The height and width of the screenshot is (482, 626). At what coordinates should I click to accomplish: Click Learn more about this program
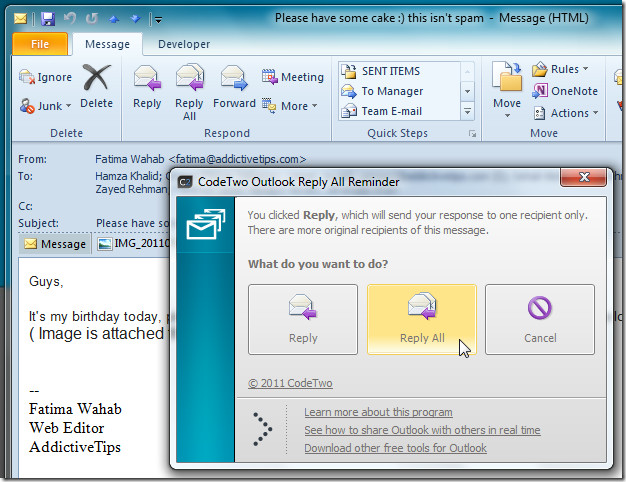pos(378,412)
